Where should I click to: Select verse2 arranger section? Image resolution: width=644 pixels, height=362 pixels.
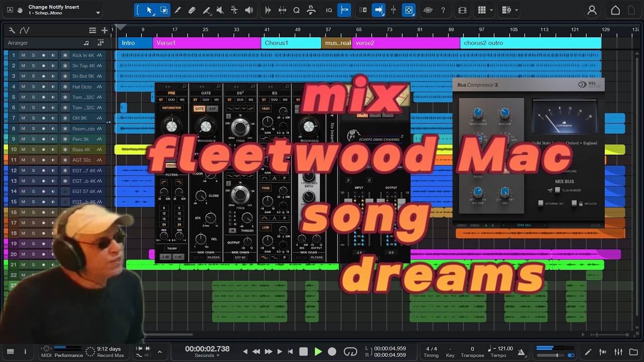[406, 43]
